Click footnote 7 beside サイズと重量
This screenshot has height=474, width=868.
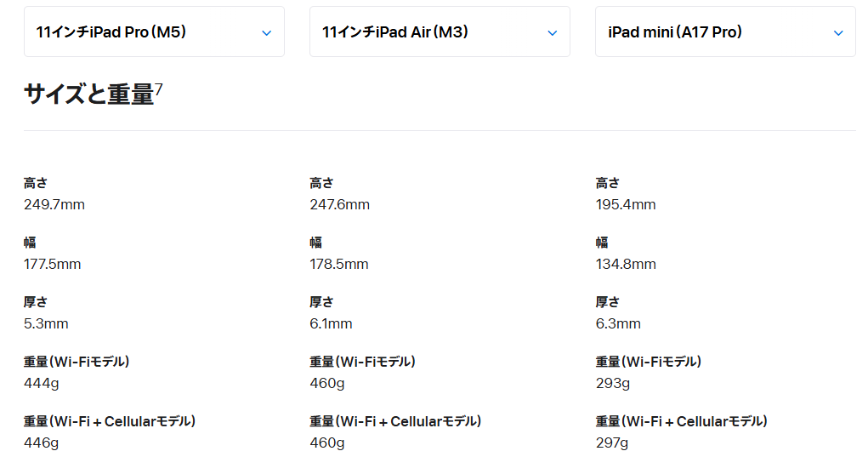click(x=159, y=89)
